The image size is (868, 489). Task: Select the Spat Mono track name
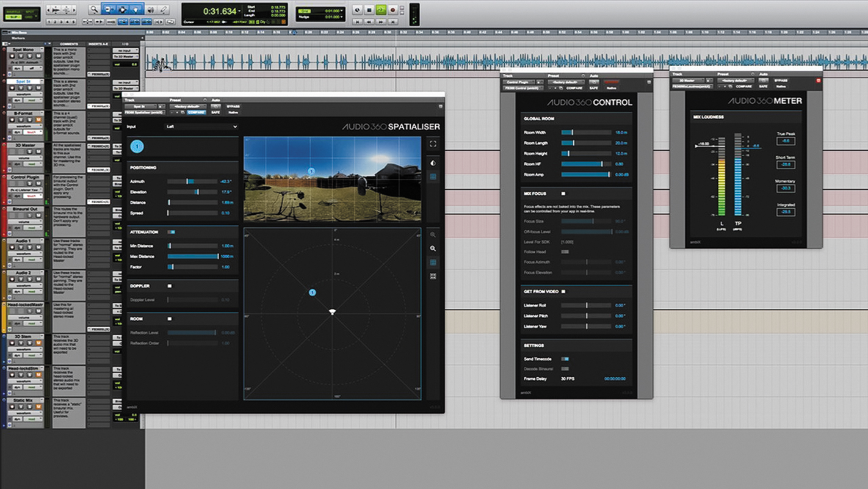(x=24, y=49)
